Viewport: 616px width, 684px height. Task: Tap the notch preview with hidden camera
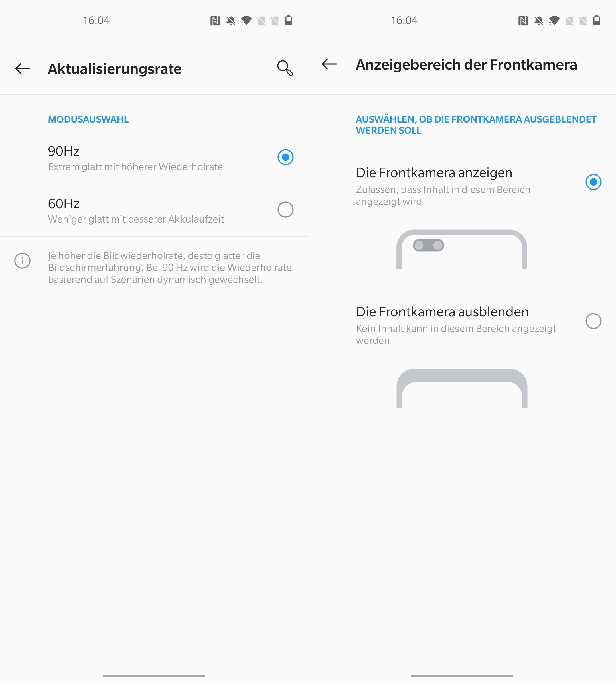(x=462, y=388)
